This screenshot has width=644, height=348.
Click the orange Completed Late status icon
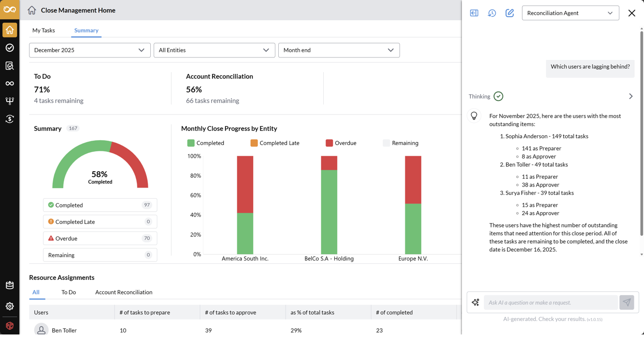(x=51, y=221)
